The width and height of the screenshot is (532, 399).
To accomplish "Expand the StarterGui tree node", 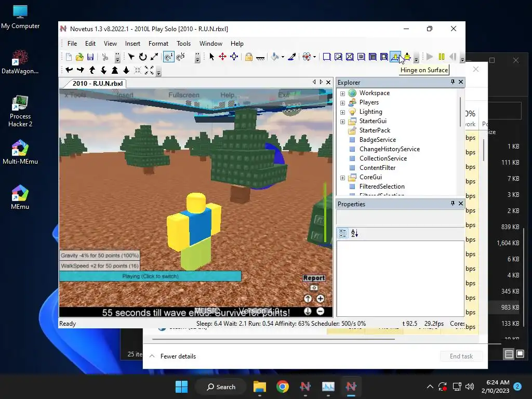I will [343, 122].
